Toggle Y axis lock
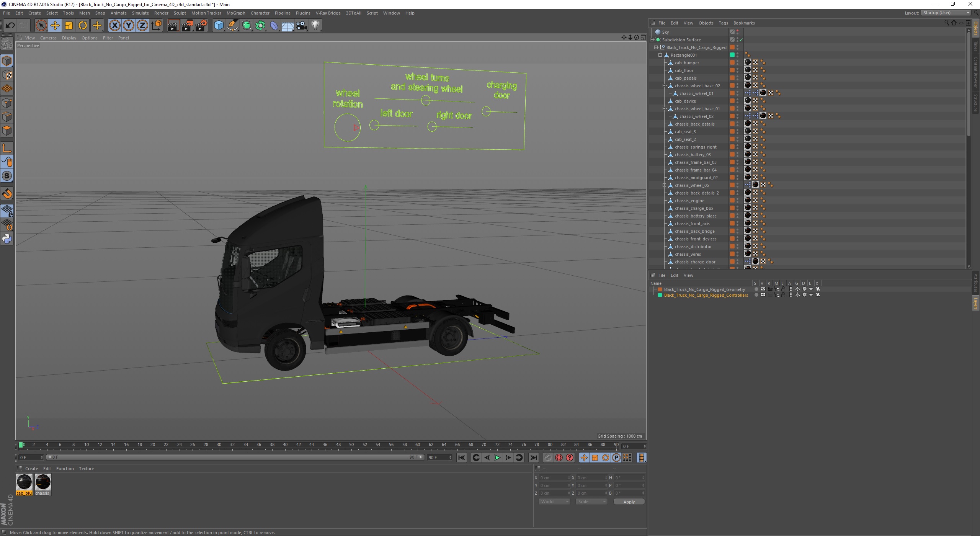Viewport: 980px width, 536px height. coord(129,26)
